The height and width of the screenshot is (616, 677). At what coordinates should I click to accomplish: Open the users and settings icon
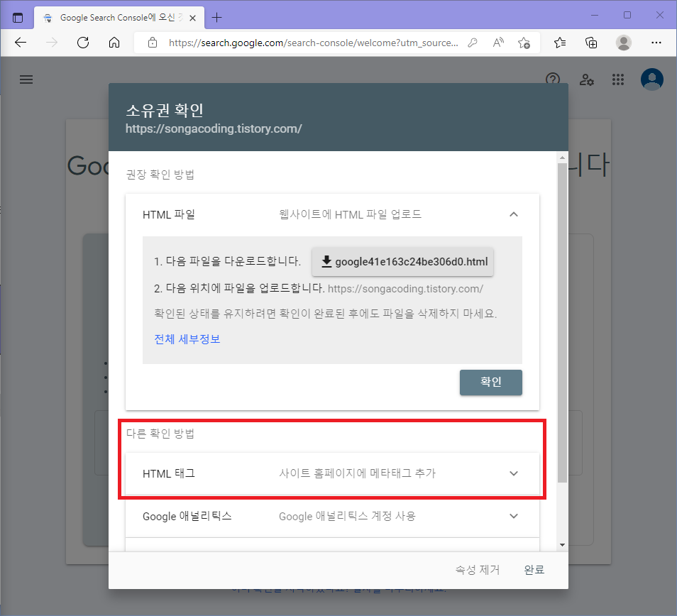tap(586, 79)
